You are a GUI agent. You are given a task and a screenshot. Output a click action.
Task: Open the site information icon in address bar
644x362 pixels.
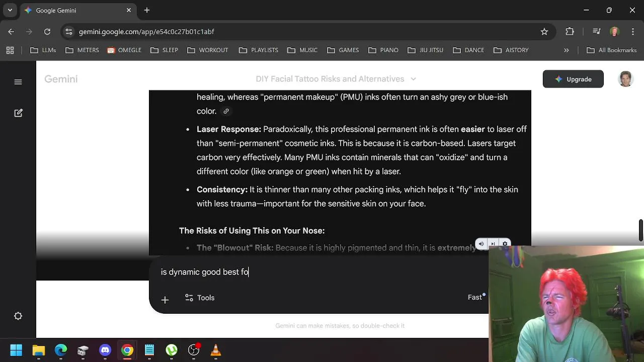(69, 32)
